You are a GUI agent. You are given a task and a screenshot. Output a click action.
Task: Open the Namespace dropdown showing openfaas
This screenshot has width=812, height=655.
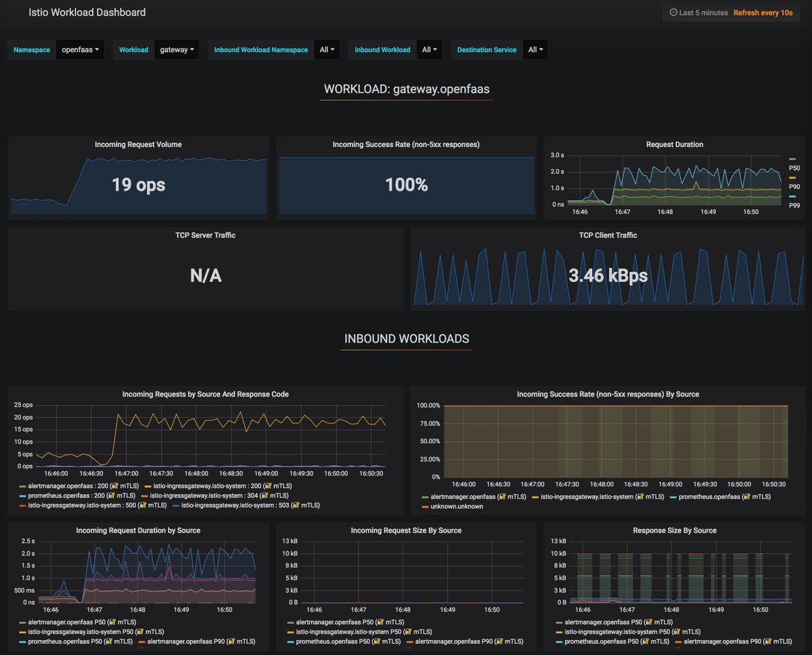point(81,49)
